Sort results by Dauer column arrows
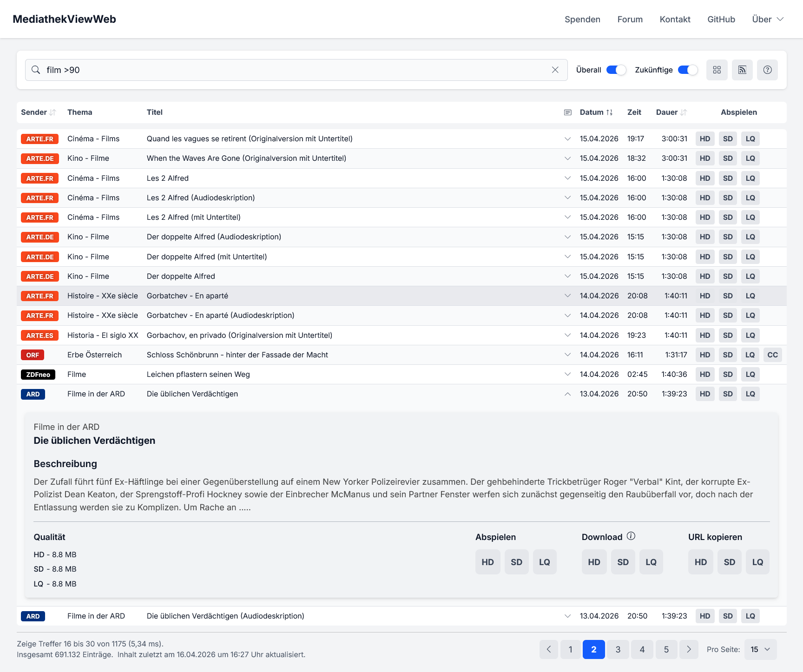This screenshot has width=803, height=672. pos(684,112)
